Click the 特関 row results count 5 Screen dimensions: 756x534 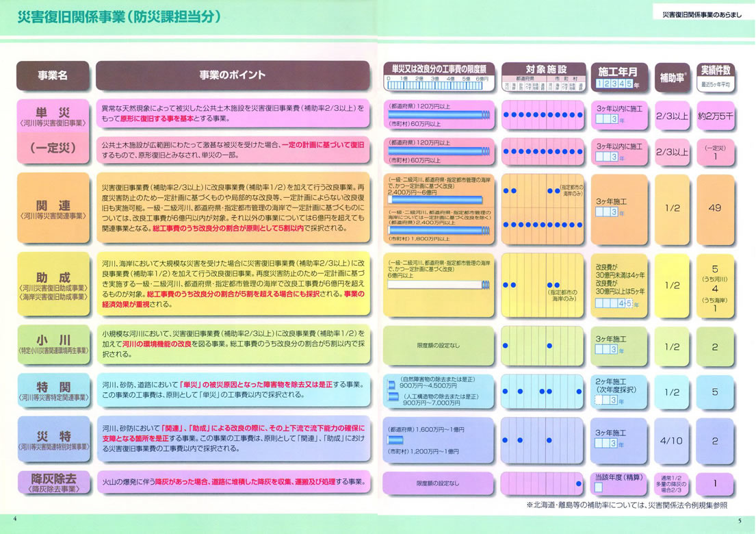pos(716,392)
